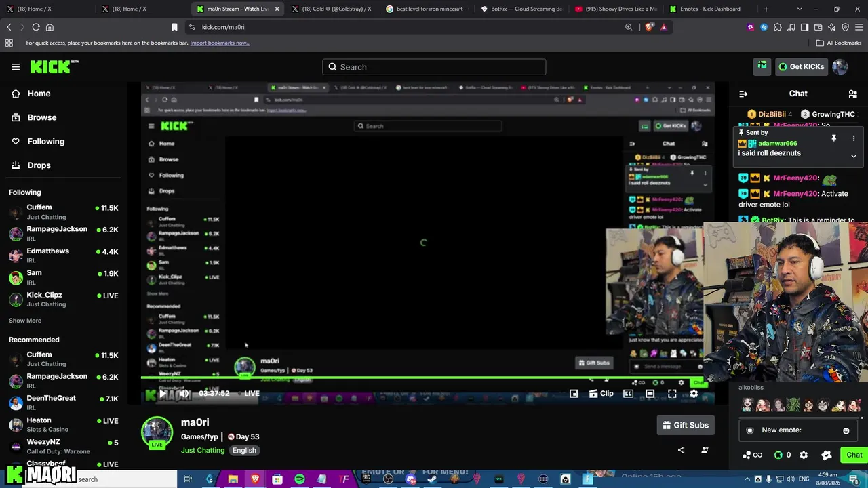Mute the stream volume

[184, 394]
